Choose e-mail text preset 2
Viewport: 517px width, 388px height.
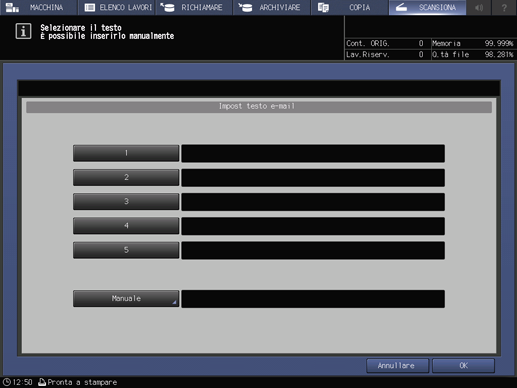tap(126, 177)
